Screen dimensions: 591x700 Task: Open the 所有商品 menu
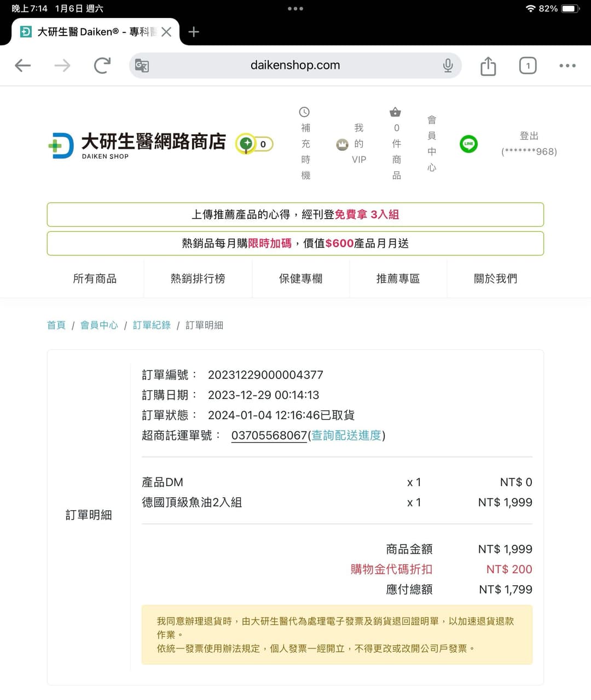95,278
